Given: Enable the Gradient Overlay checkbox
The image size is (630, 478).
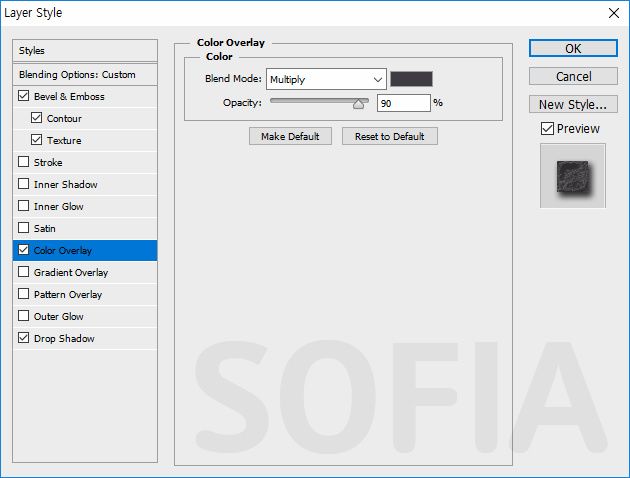Looking at the screenshot, I should click(24, 272).
